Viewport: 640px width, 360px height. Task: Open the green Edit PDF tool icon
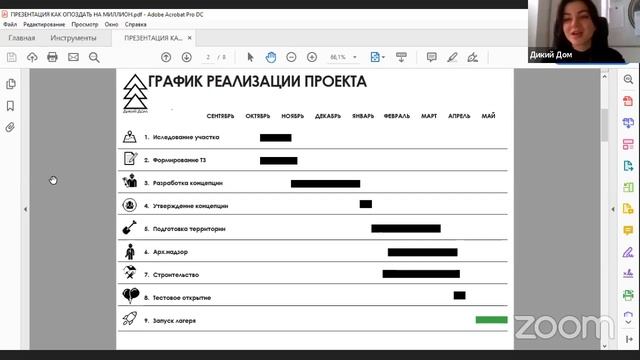pyautogui.click(x=628, y=187)
